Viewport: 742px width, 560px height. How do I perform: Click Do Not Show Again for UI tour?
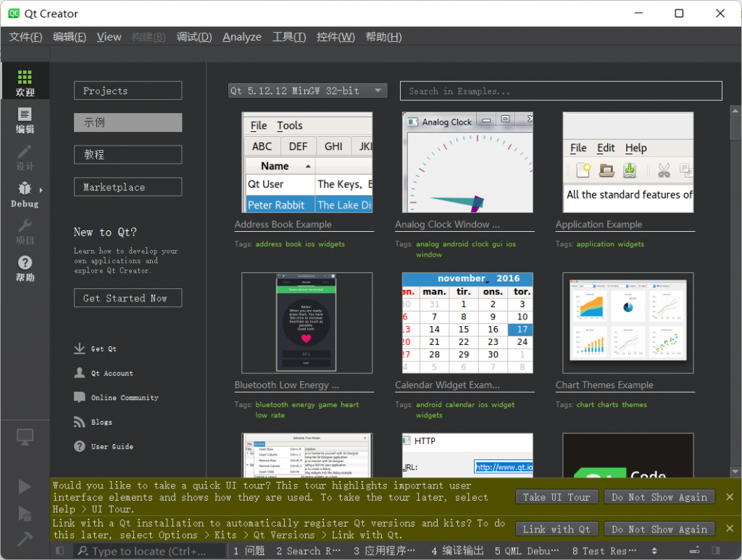659,497
